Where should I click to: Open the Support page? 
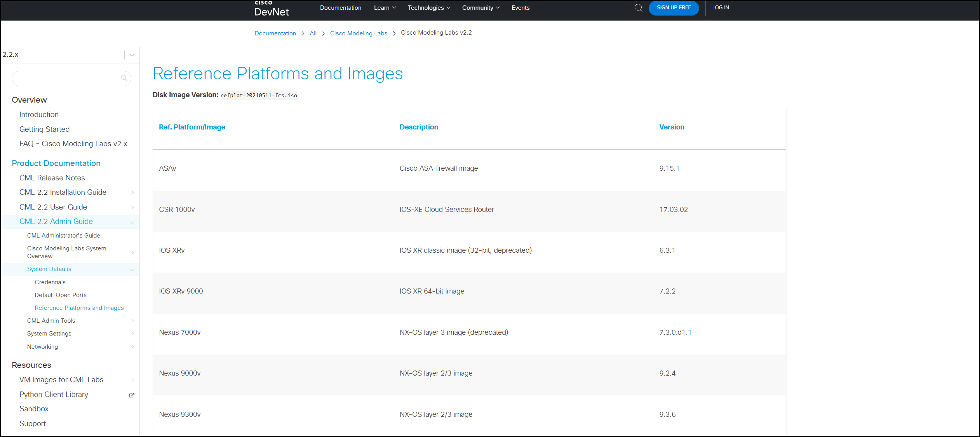click(32, 424)
